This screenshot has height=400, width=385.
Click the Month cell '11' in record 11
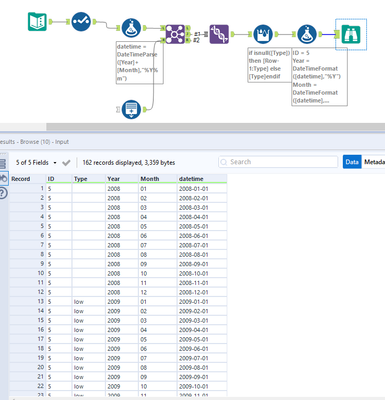[158, 283]
